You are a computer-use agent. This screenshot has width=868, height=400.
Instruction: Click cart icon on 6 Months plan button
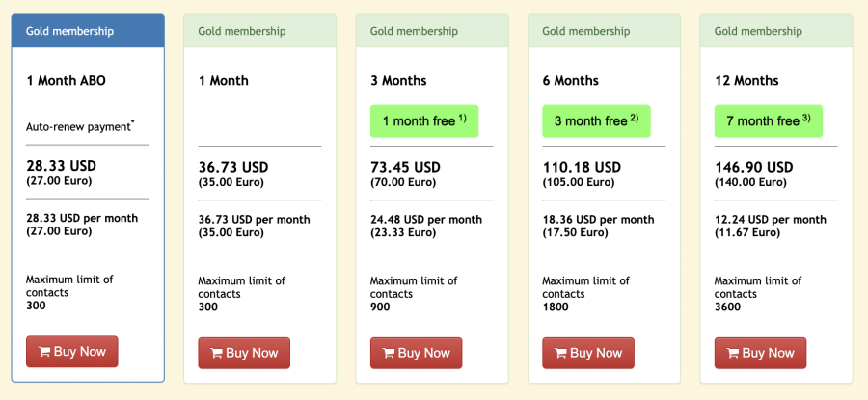(560, 353)
